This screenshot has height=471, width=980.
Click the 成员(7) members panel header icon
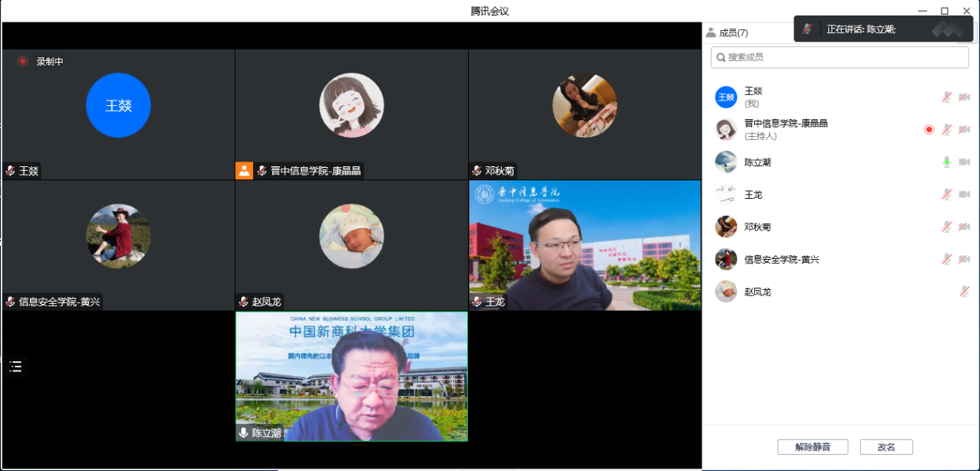(711, 32)
